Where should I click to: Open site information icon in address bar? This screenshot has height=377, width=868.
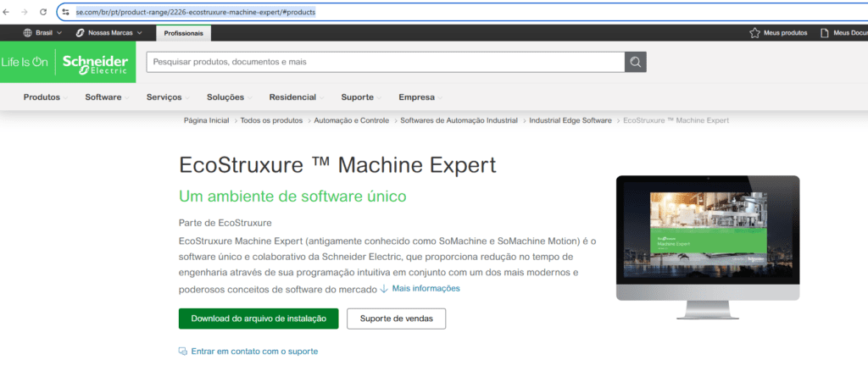66,12
